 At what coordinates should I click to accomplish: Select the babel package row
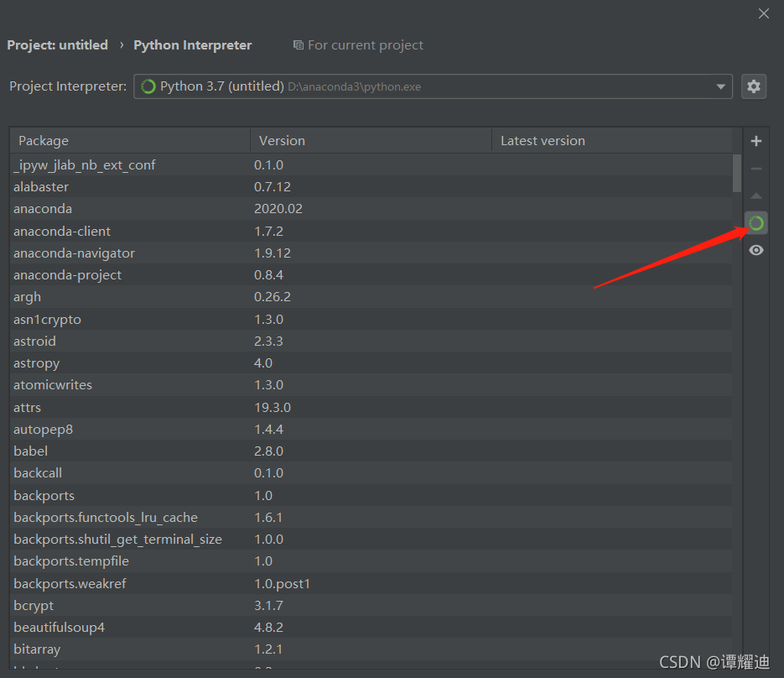tap(371, 451)
